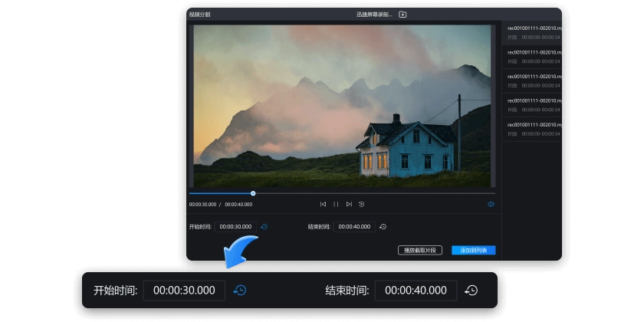Click the start time field in the app window
The width and height of the screenshot is (644, 322).
(x=235, y=227)
